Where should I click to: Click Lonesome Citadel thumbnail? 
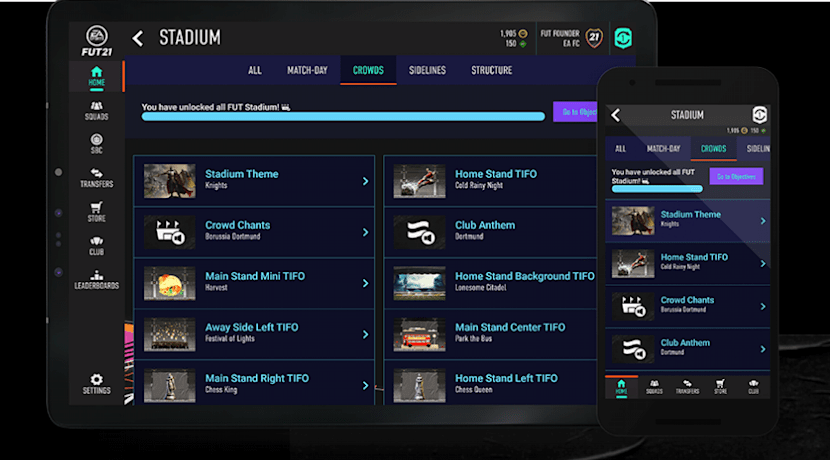[419, 283]
